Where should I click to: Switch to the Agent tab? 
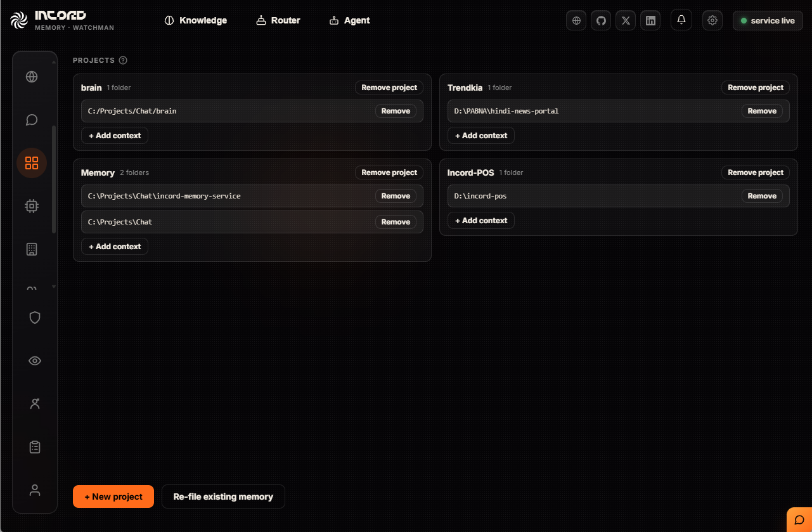(x=350, y=20)
